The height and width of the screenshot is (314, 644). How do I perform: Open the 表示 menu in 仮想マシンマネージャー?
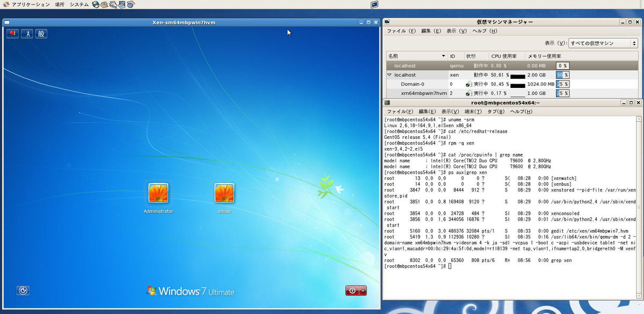(x=456, y=31)
